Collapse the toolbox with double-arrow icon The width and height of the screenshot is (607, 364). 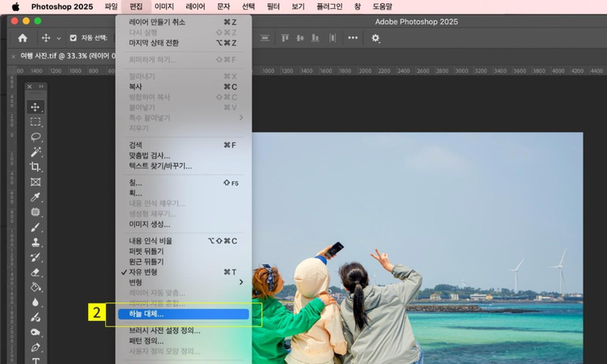click(41, 87)
